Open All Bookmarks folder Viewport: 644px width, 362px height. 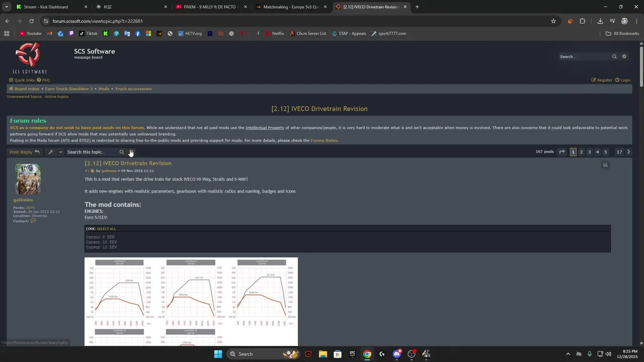(x=622, y=34)
